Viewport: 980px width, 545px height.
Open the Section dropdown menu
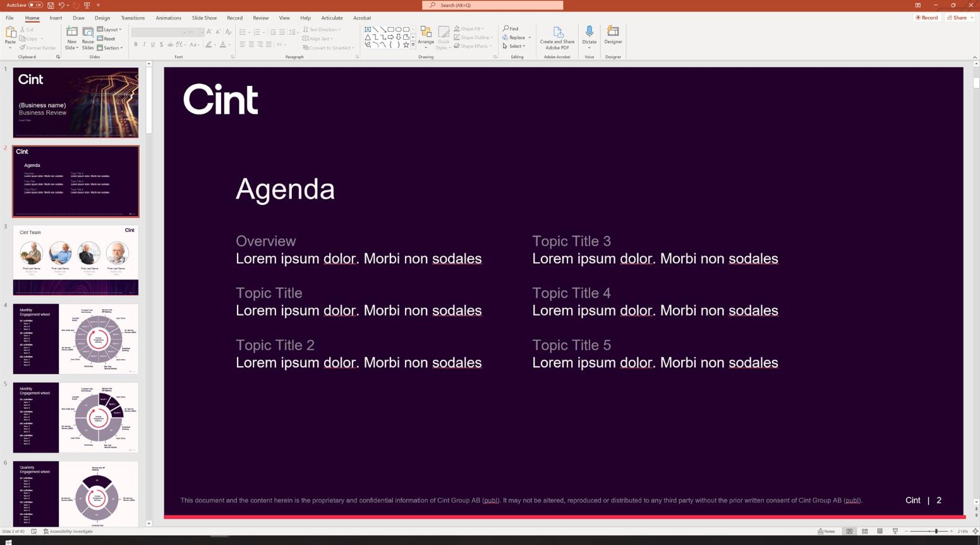pos(110,48)
